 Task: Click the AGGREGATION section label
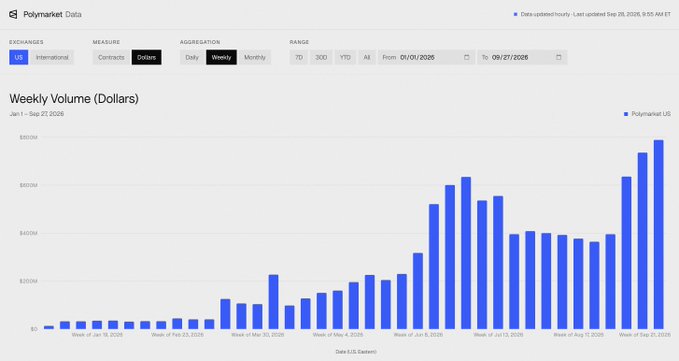(200, 42)
